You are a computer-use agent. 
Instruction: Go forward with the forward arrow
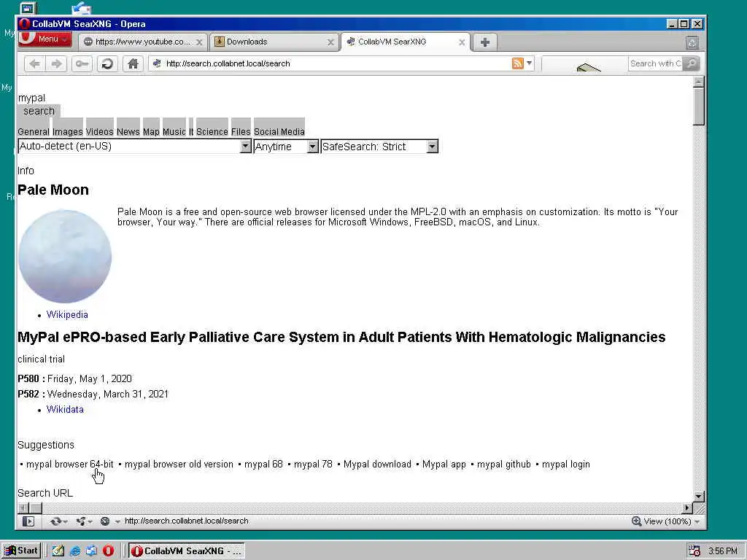coord(56,64)
